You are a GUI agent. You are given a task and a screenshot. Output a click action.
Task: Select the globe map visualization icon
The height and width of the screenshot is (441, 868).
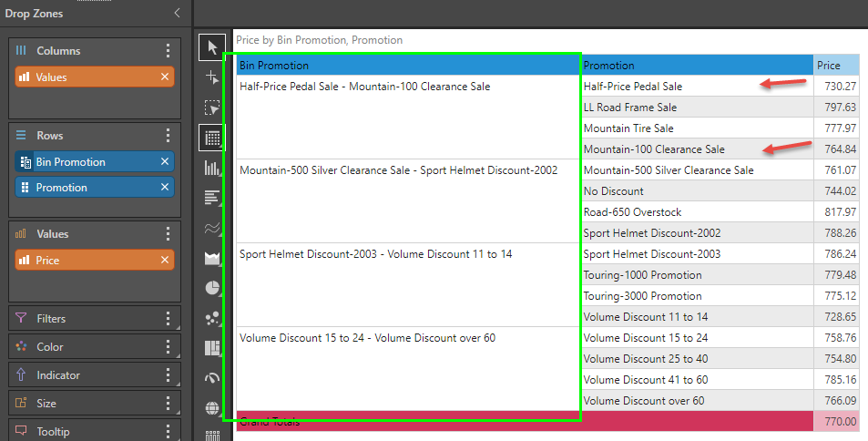212,408
